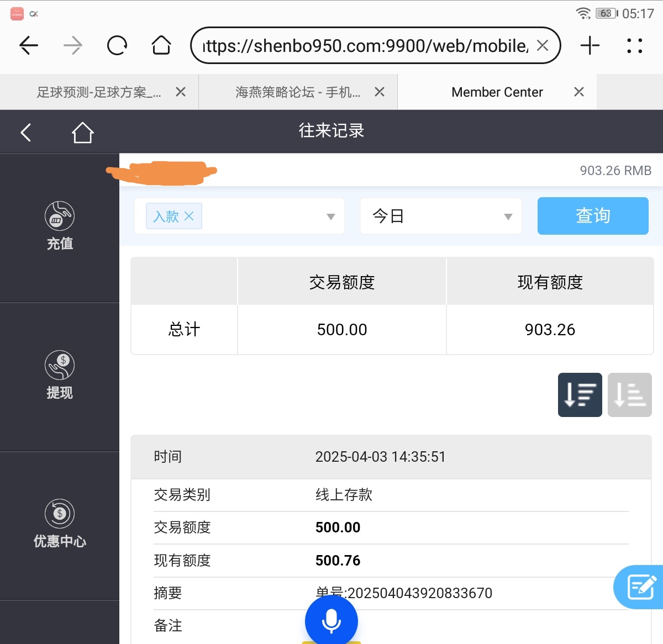Switch to the 海燕策略论坛 tab
663x644 pixels.
point(297,92)
